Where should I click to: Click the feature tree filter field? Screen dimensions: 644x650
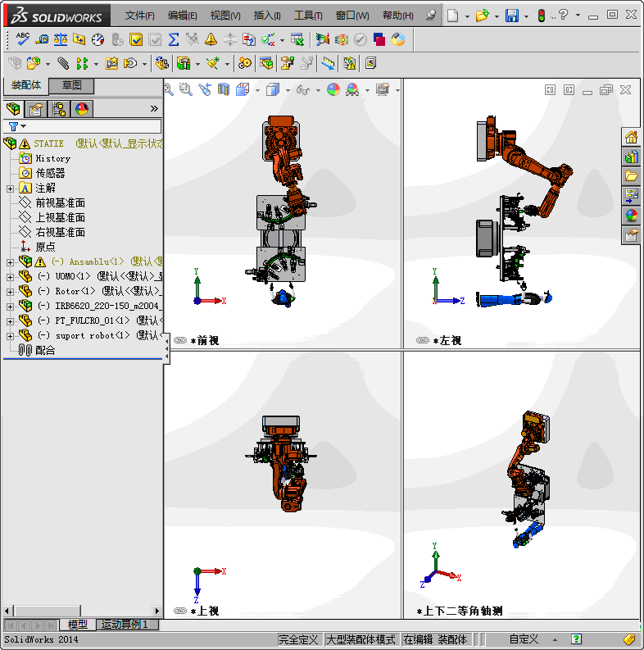pyautogui.click(x=83, y=126)
